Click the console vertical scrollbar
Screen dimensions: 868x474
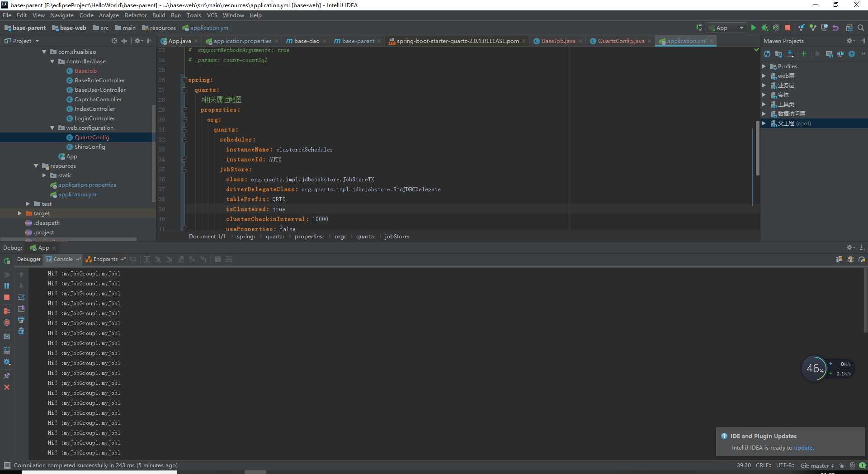[x=865, y=301]
